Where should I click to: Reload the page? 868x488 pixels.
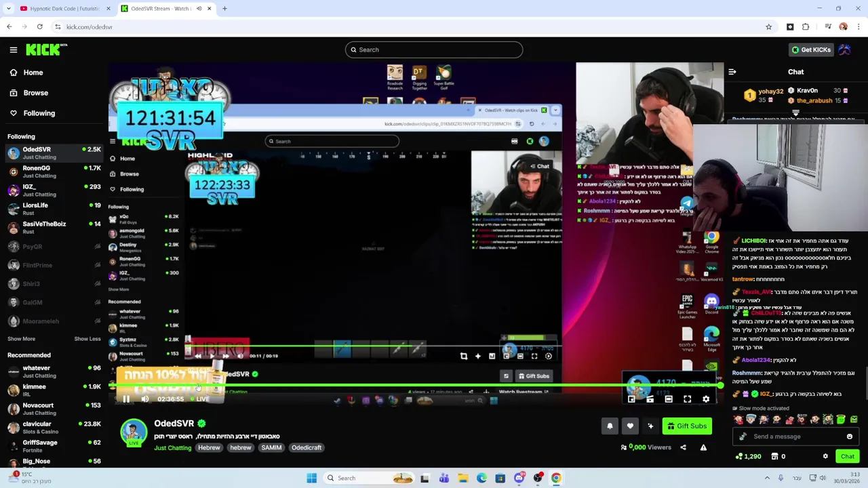point(40,26)
